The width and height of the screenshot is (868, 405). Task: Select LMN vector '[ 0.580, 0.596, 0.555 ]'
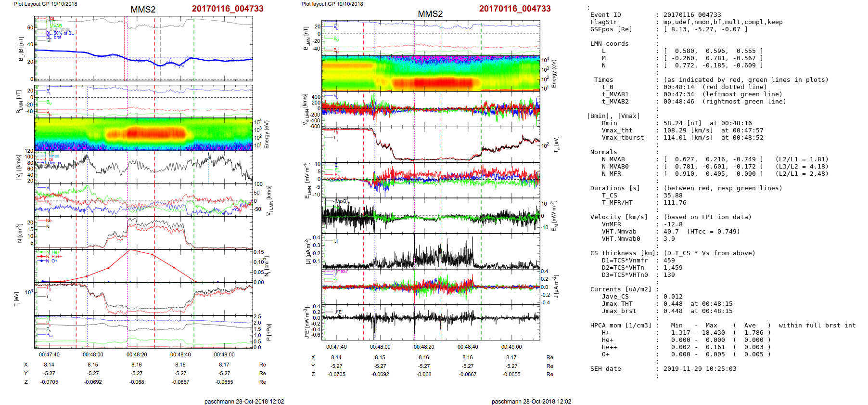[714, 51]
